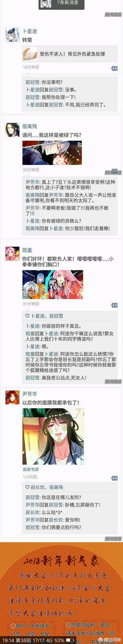Tap comment icon on 卜星途's post

(114, 68)
